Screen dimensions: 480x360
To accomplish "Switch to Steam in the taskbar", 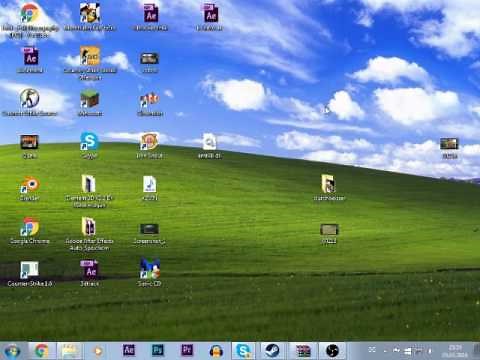I will 272,351.
